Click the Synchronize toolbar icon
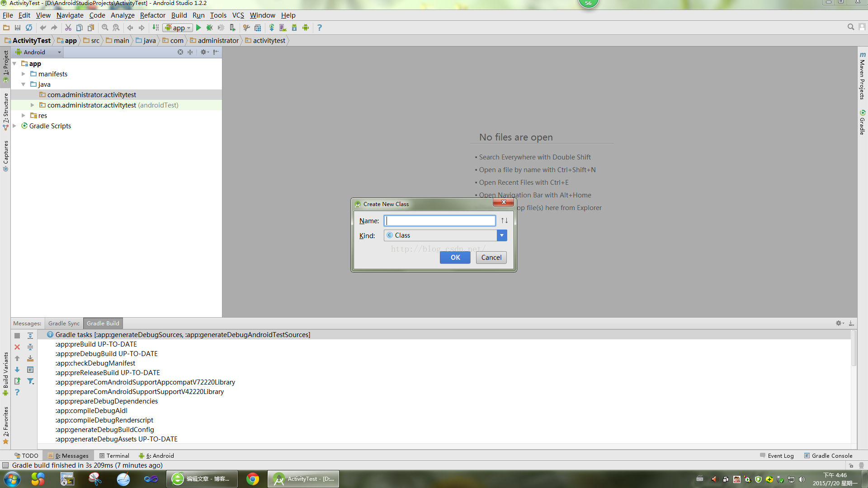 click(x=29, y=28)
